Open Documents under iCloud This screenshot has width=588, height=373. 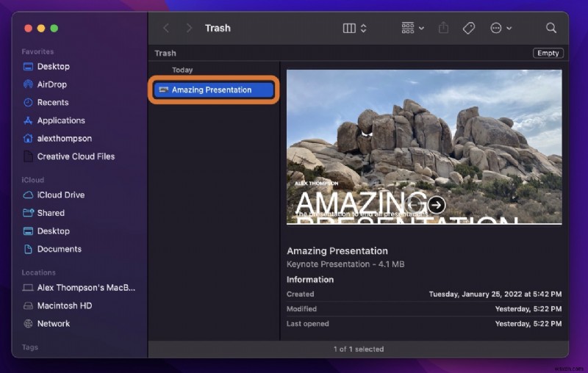pyautogui.click(x=59, y=249)
